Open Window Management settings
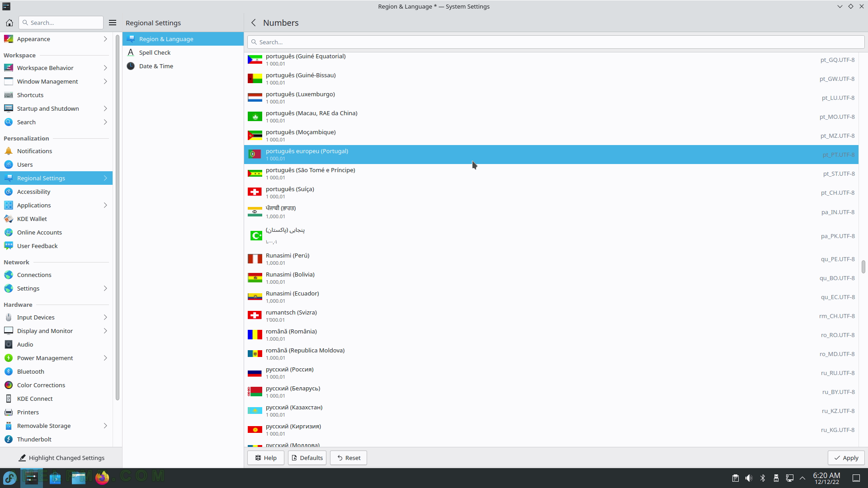This screenshot has height=488, width=868. tap(56, 81)
